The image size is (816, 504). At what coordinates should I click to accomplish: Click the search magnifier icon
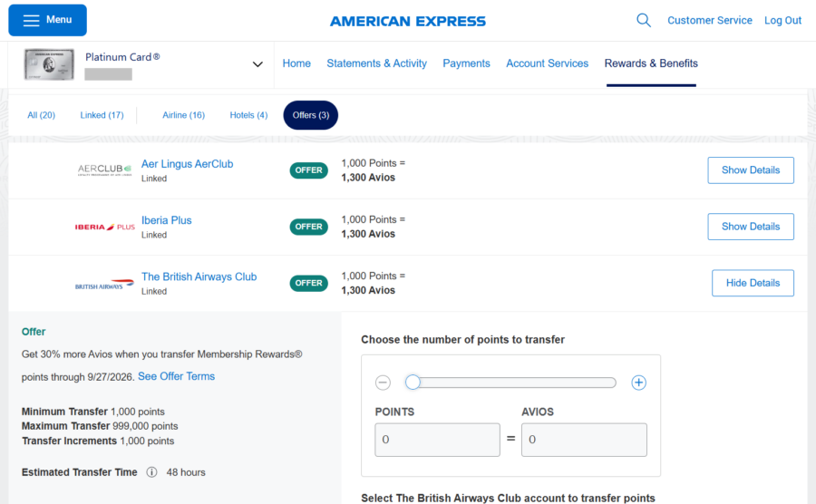643,20
